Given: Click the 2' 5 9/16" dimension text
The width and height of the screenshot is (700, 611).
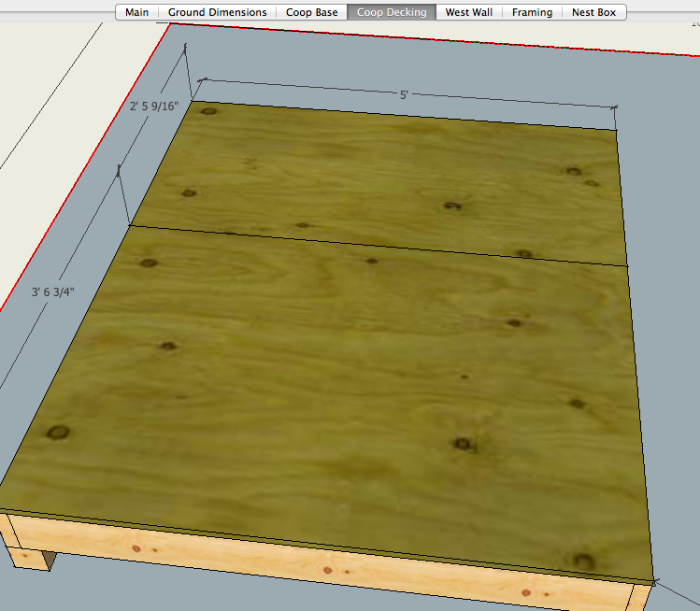Looking at the screenshot, I should [154, 107].
